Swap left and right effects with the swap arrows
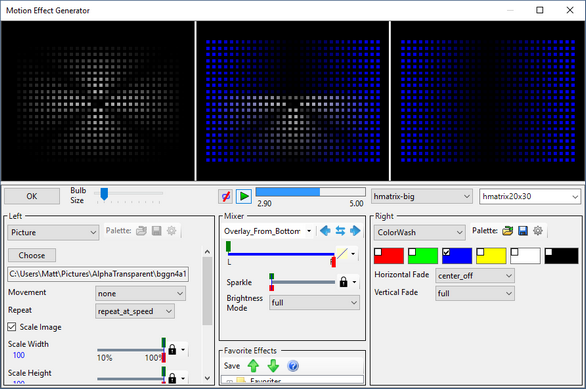This screenshot has height=389, width=586. point(340,231)
